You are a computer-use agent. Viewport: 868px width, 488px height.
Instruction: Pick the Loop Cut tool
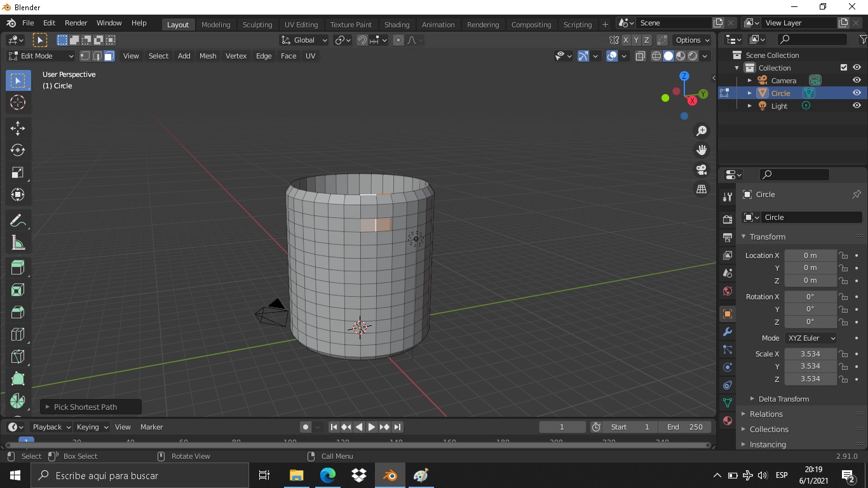(18, 334)
